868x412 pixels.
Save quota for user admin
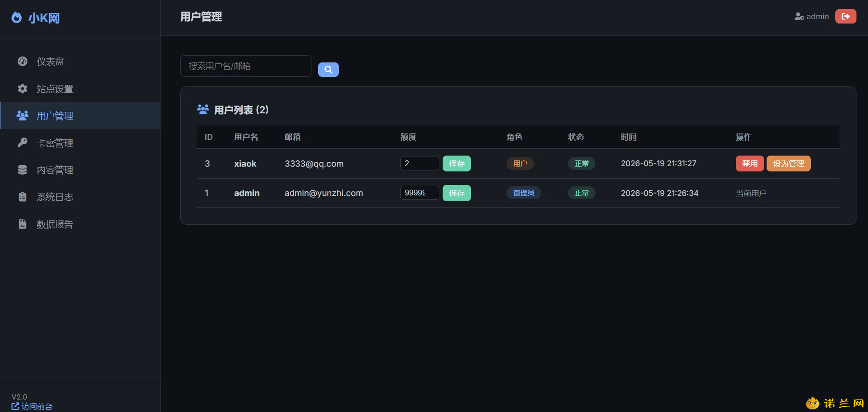click(x=457, y=193)
